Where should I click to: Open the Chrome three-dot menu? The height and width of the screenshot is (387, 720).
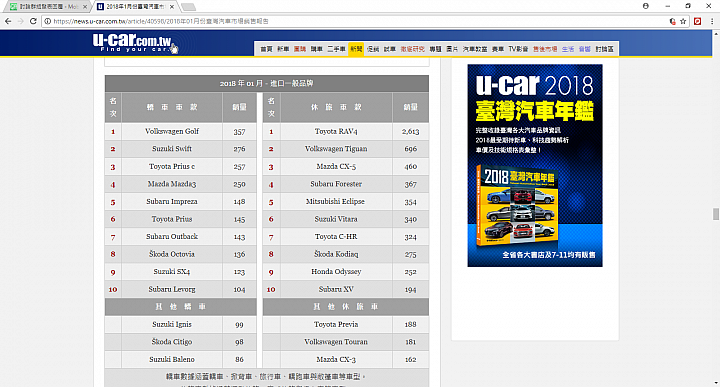pos(712,21)
